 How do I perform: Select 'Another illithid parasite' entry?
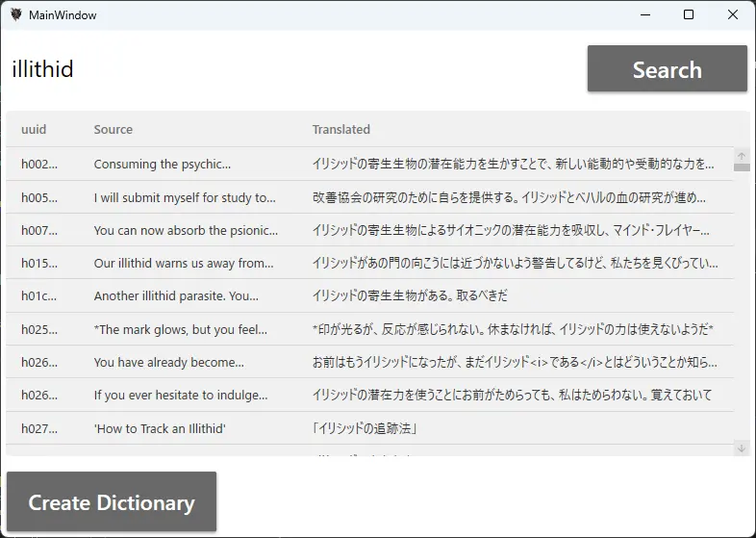coord(176,296)
